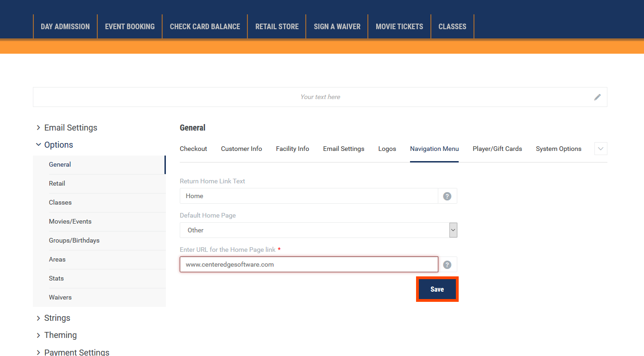
Task: Click the Home Page URL input field
Action: (309, 265)
